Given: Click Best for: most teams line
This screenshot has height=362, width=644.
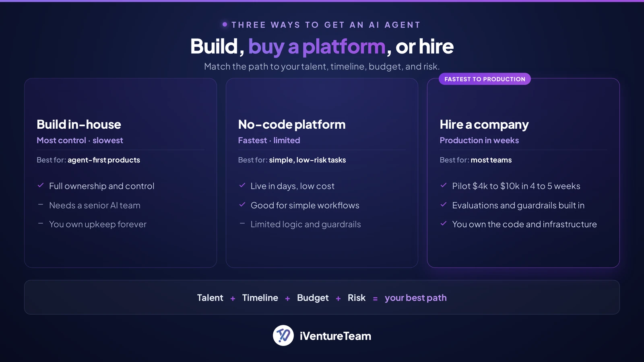Looking at the screenshot, I should (x=476, y=160).
